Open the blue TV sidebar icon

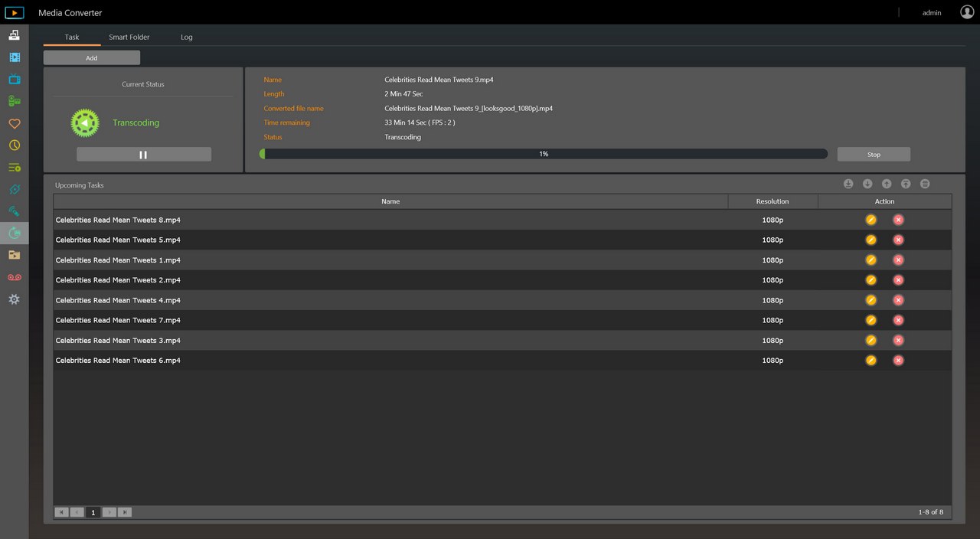14,79
